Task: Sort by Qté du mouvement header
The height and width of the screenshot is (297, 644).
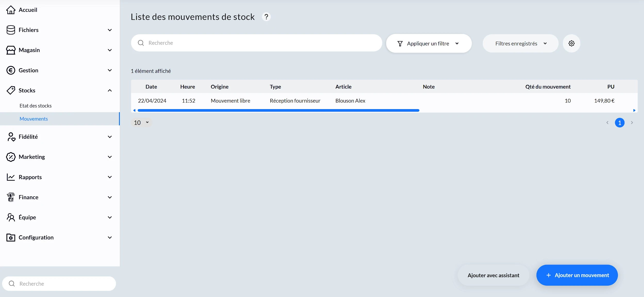Action: click(548, 87)
